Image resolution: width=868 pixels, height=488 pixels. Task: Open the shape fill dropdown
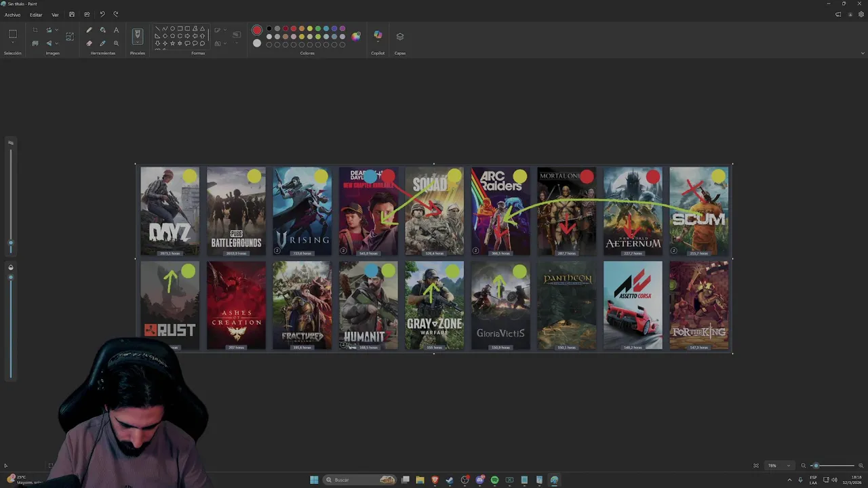point(226,43)
